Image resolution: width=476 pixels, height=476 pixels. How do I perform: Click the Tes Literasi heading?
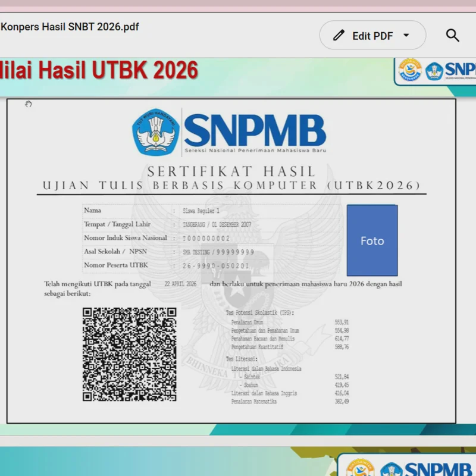pyautogui.click(x=242, y=359)
